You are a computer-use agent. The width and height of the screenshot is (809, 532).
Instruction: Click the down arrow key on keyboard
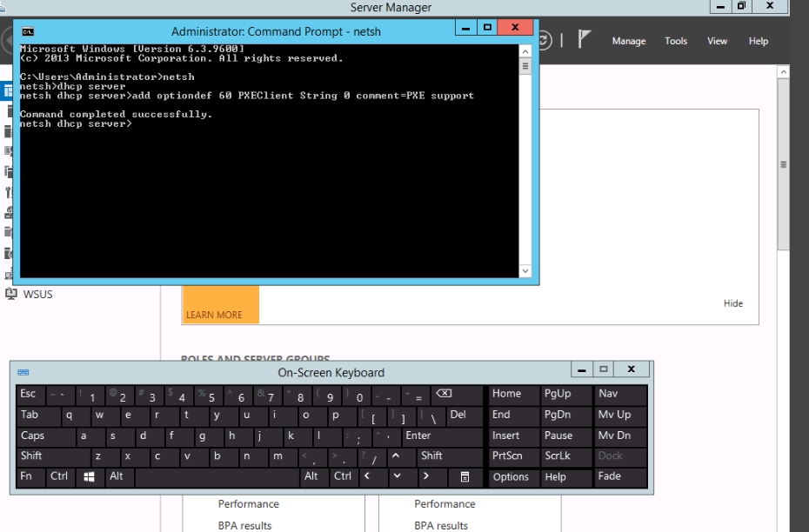pyautogui.click(x=401, y=477)
